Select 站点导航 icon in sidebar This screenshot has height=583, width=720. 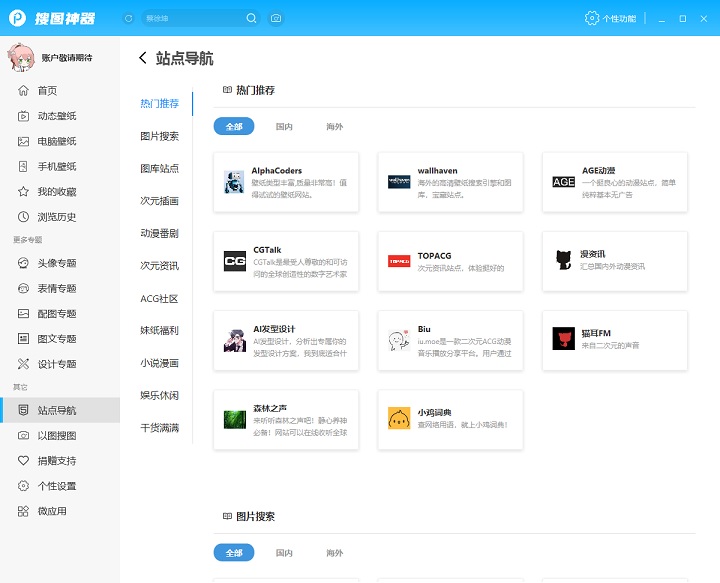(x=23, y=410)
